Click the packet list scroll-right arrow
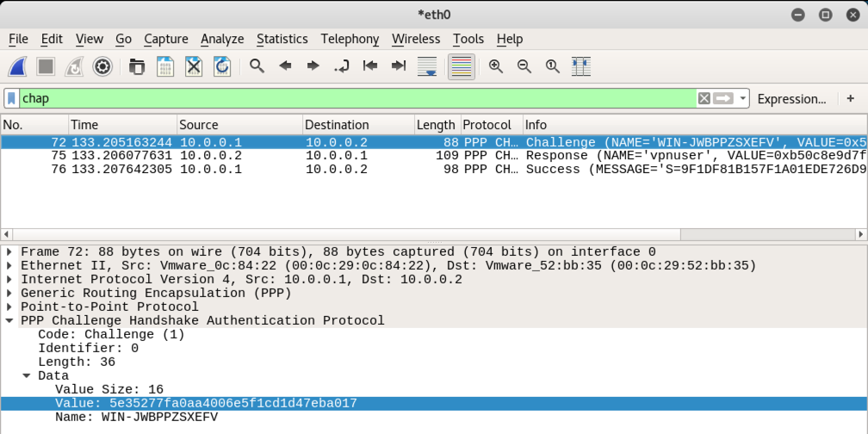 click(861, 234)
